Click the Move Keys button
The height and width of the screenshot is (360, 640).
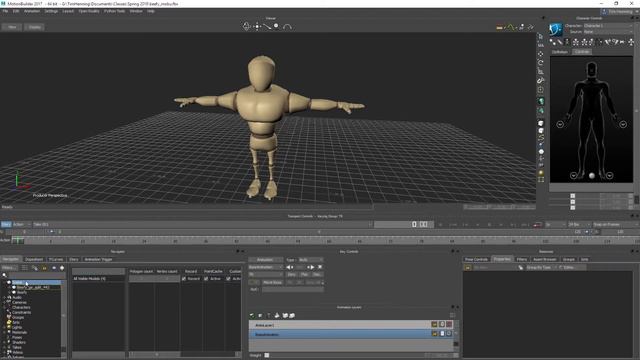coord(272,282)
